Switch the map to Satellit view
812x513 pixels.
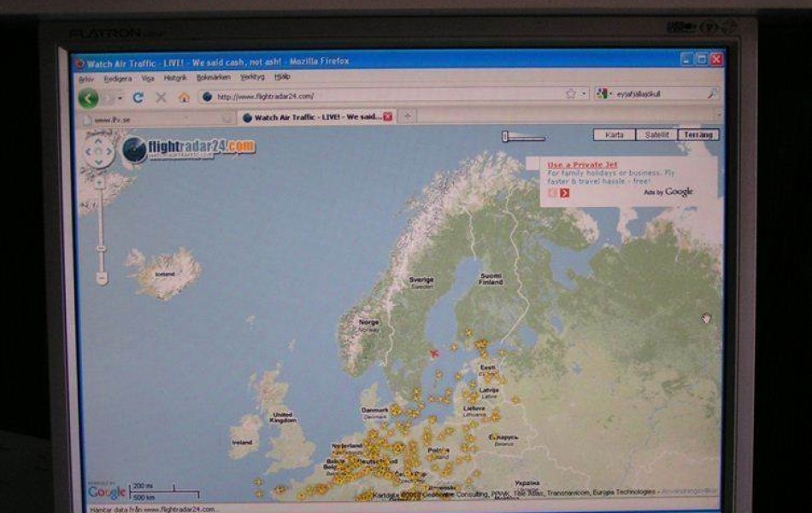point(656,135)
